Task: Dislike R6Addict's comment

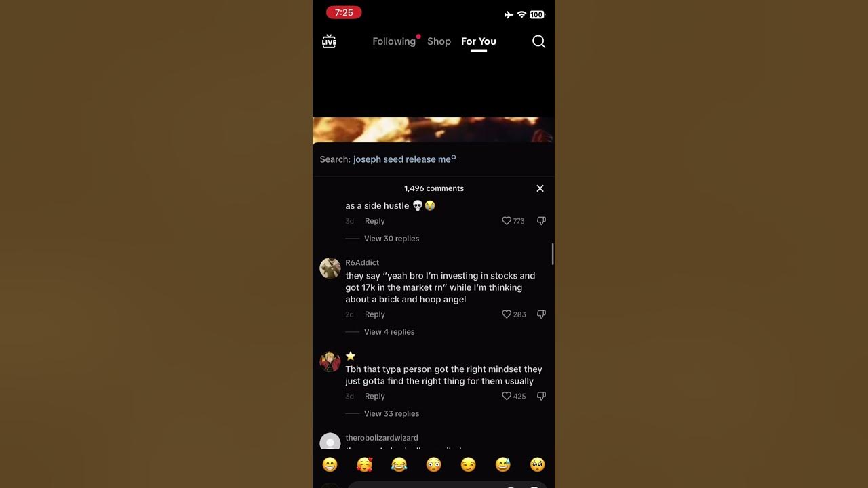Action: click(541, 314)
